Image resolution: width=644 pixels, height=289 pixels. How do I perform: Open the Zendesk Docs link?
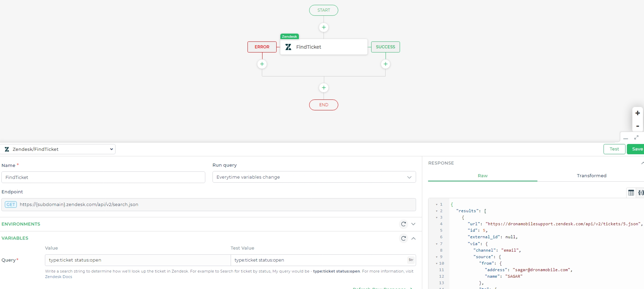(x=59, y=277)
